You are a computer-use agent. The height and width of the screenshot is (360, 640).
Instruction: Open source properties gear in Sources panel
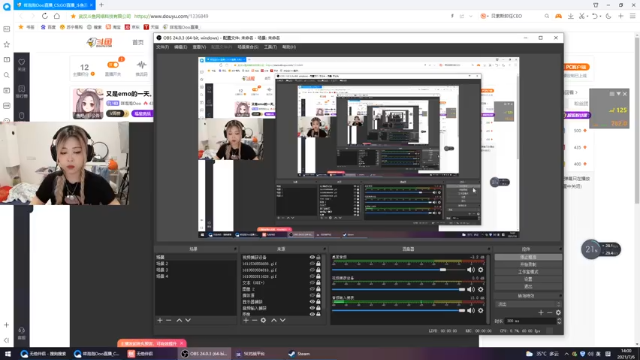(x=263, y=320)
